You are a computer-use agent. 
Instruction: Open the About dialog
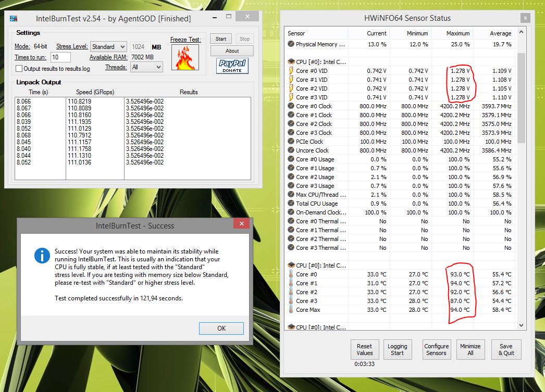tap(232, 50)
